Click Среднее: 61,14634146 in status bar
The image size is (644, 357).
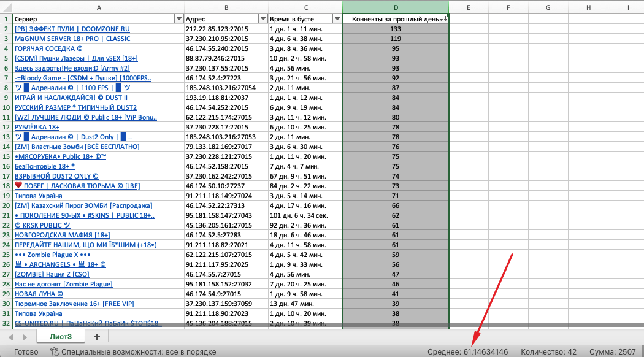[x=467, y=351]
